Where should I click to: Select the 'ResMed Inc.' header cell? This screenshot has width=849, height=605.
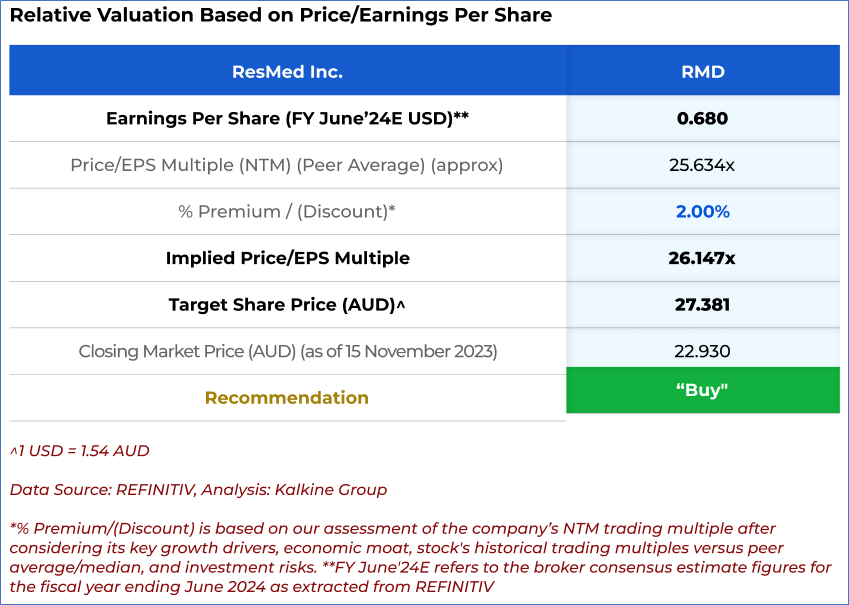click(x=287, y=72)
